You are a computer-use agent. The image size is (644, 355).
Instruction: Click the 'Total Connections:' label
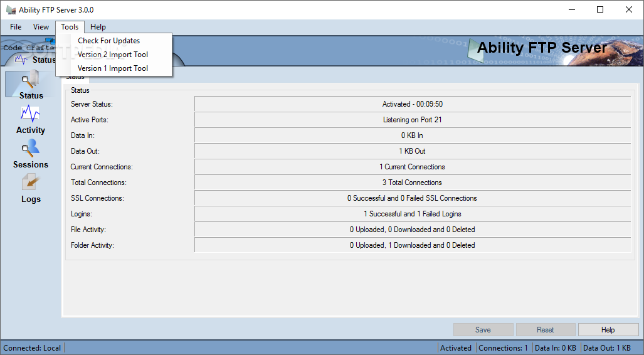point(98,183)
